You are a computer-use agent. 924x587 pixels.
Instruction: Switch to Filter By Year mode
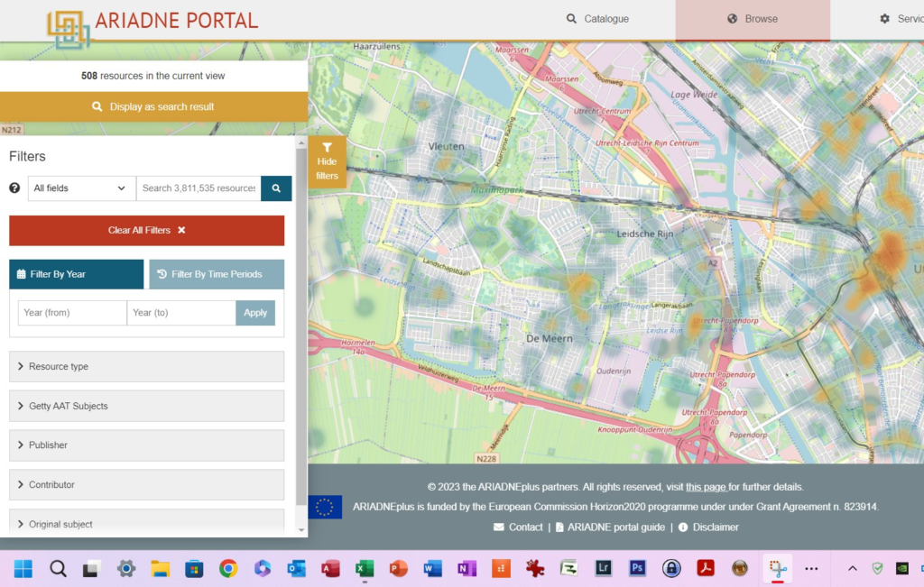click(x=77, y=274)
